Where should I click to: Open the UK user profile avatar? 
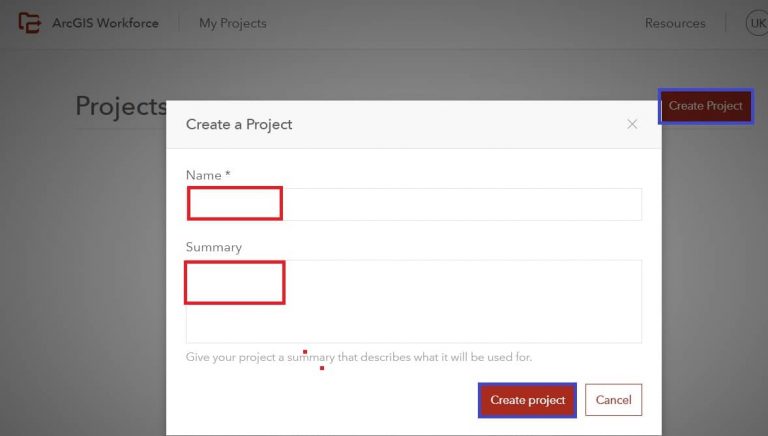point(757,23)
